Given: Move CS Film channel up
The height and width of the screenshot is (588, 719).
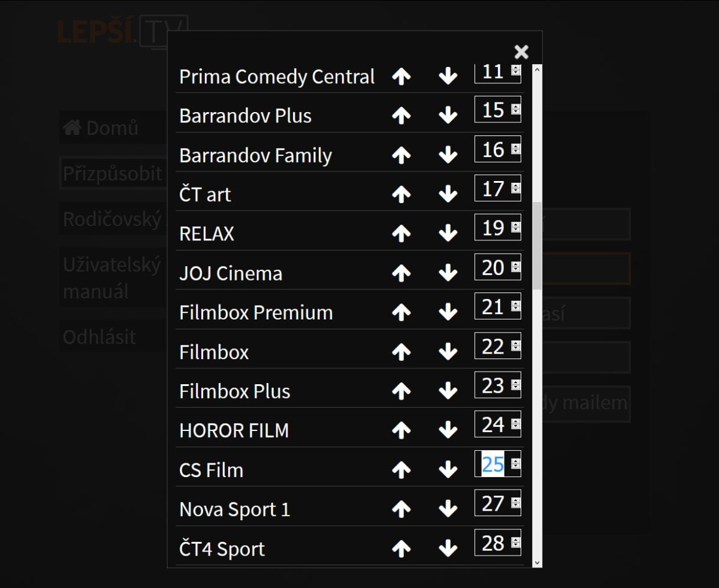Looking at the screenshot, I should coord(401,470).
